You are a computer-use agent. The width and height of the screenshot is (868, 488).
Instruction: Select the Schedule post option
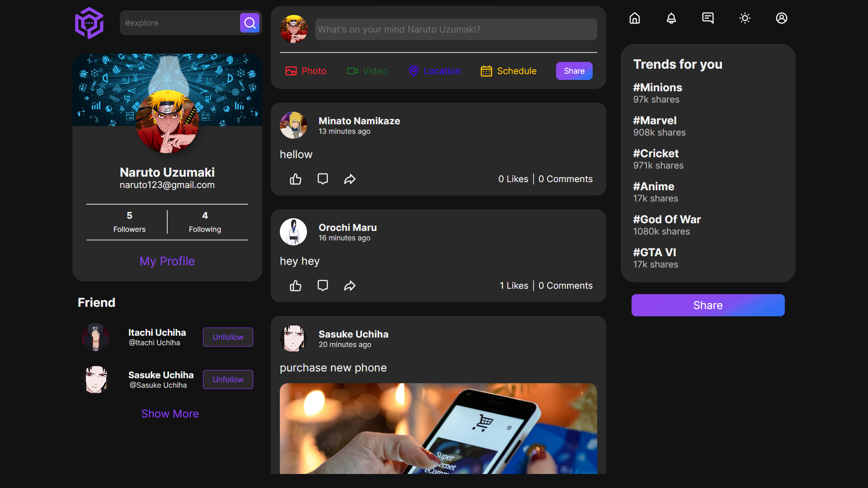pos(509,71)
